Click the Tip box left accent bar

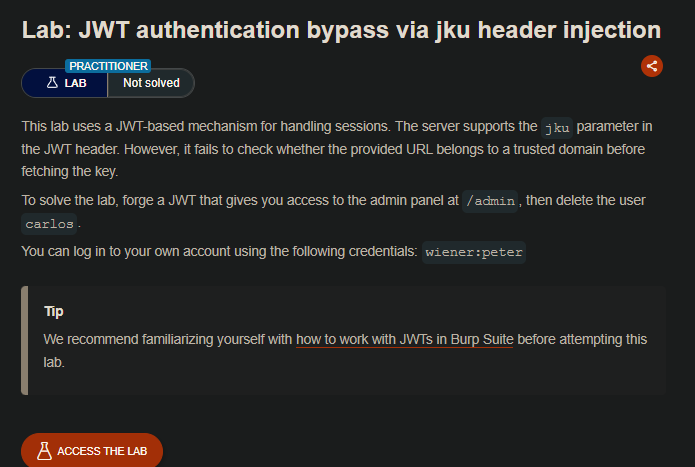click(24, 340)
